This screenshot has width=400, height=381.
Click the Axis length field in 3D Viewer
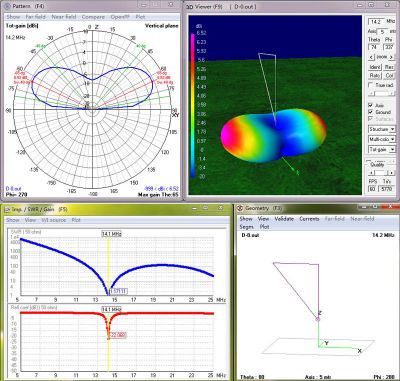point(383,32)
